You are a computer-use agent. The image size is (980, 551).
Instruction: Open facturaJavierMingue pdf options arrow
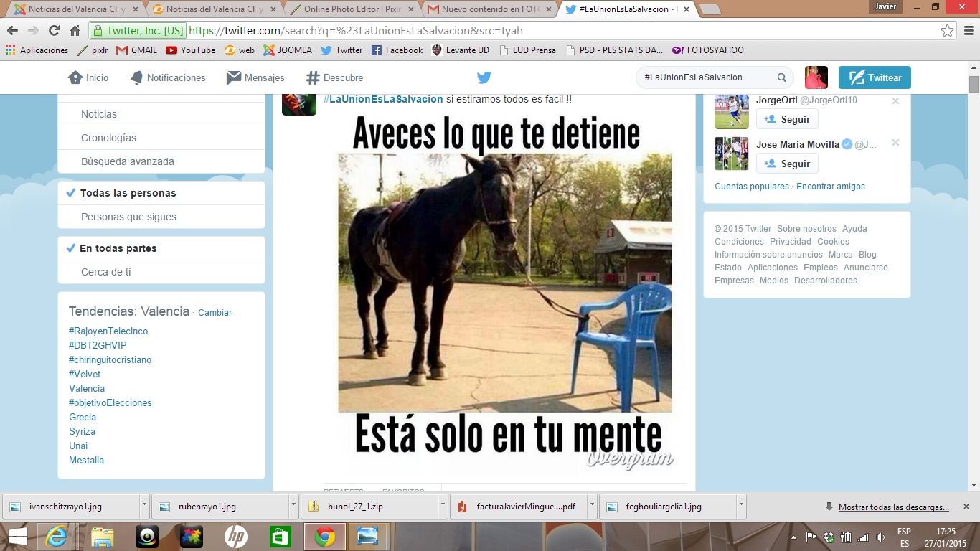pos(591,506)
